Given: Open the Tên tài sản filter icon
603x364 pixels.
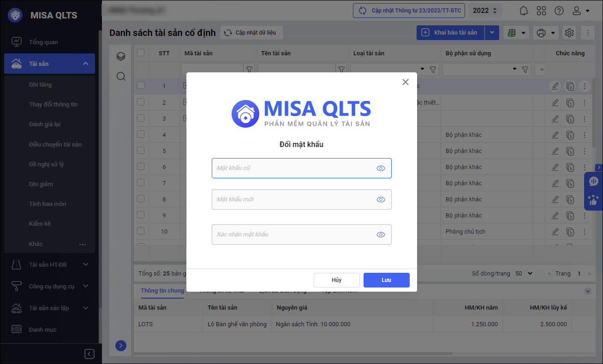Looking at the screenshot, I should [341, 70].
